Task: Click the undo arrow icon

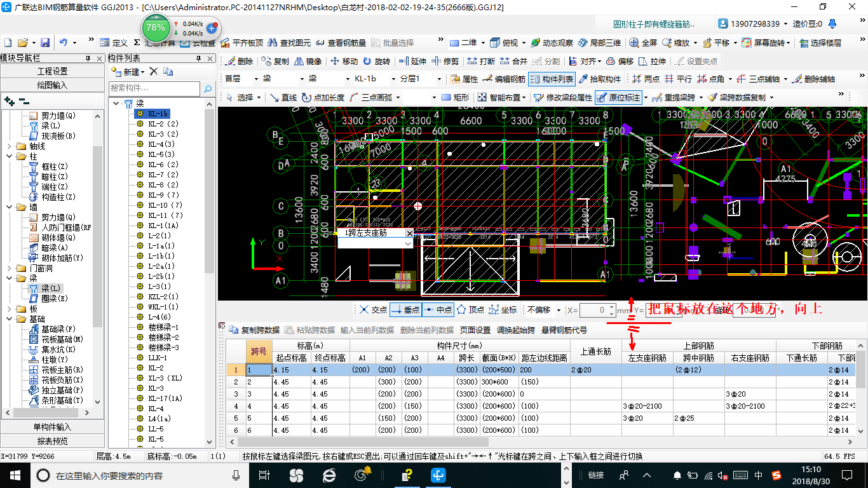Action: (64, 43)
